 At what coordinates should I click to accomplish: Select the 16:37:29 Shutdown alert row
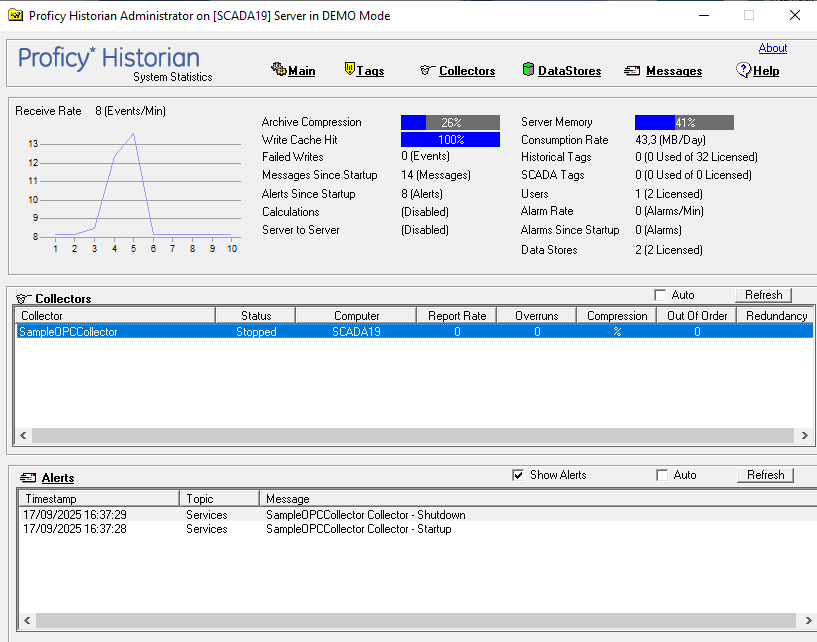tap(418, 515)
